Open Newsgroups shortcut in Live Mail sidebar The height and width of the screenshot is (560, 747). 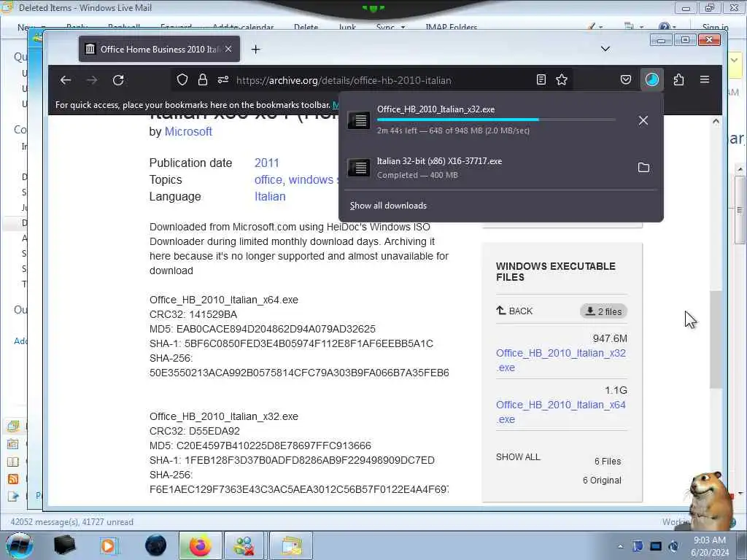click(13, 497)
